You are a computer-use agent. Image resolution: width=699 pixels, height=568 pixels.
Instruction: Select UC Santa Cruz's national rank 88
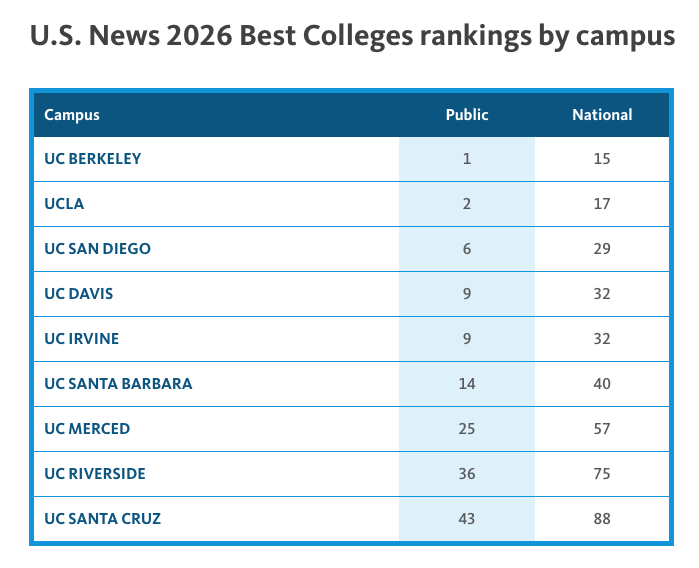tap(601, 518)
